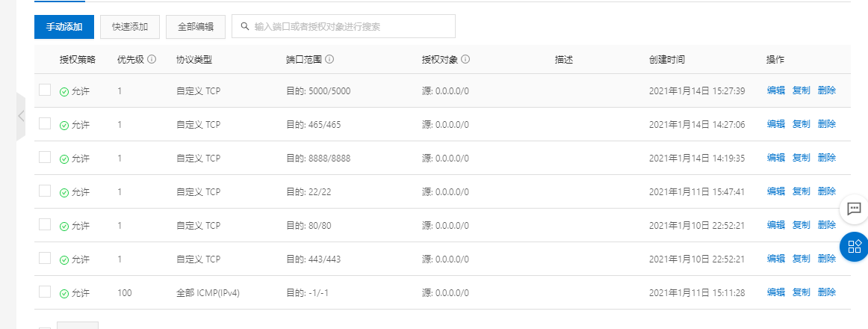
Task: Focus the port or authorization object search field
Action: (351, 26)
